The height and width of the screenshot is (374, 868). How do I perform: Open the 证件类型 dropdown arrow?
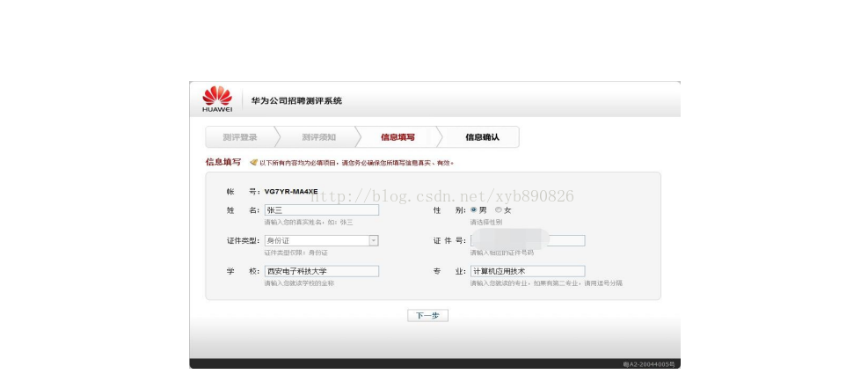click(x=374, y=240)
